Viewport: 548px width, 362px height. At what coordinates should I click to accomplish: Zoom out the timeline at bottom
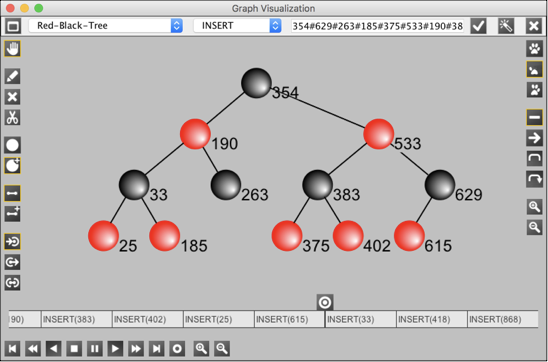point(222,348)
